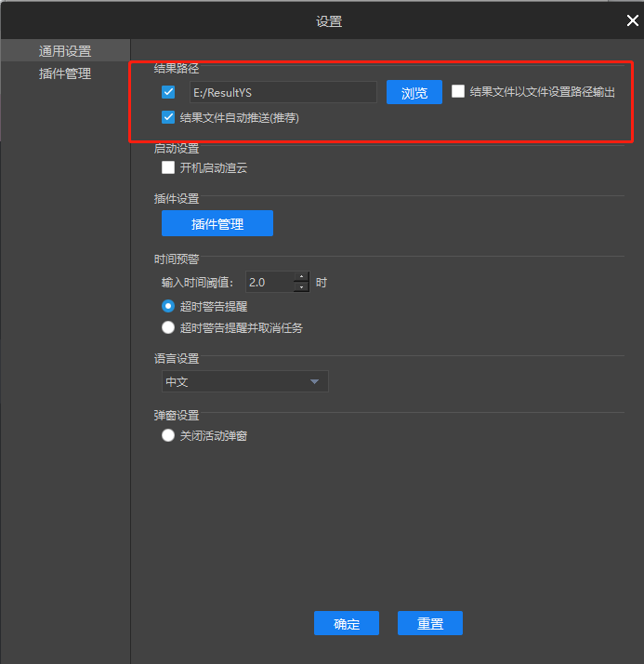Select the 关闭活动弹窗 radio button
Image resolution: width=644 pixels, height=664 pixels.
(x=168, y=435)
